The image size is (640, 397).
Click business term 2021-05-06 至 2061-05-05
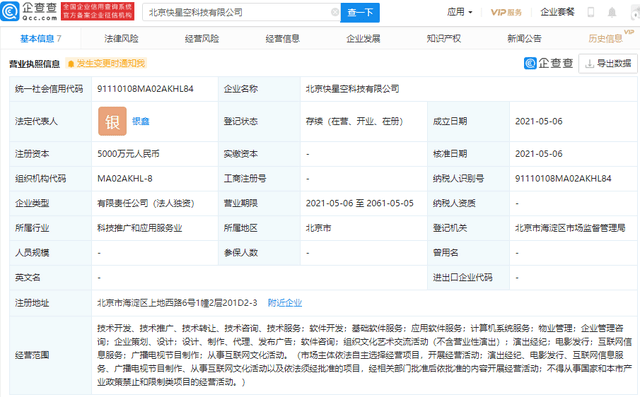coord(360,203)
